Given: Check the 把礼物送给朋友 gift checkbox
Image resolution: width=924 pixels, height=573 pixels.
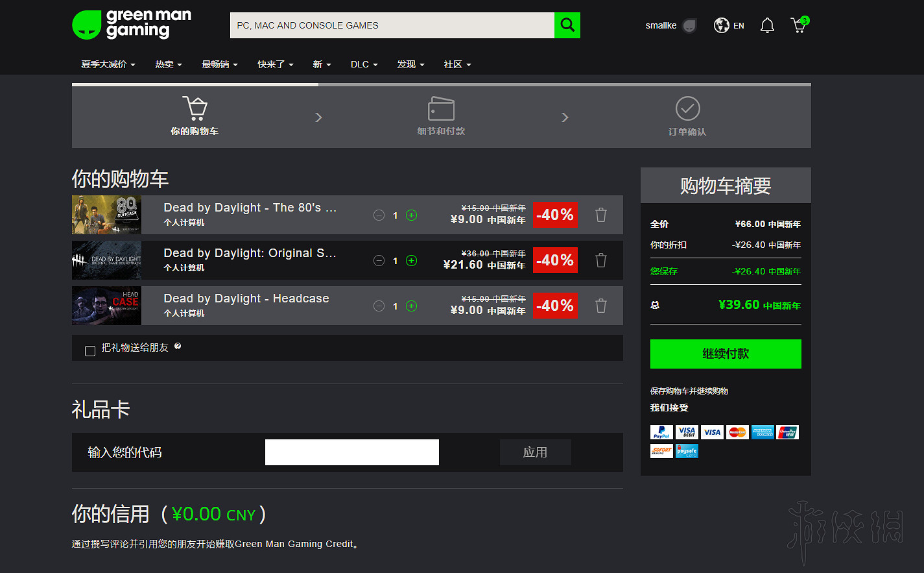Looking at the screenshot, I should tap(90, 351).
